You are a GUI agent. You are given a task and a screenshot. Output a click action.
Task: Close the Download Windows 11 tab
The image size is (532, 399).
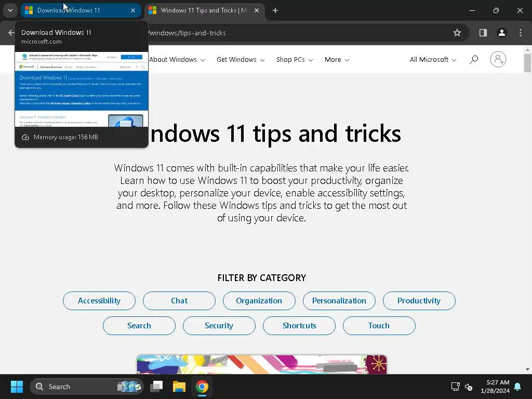133,10
